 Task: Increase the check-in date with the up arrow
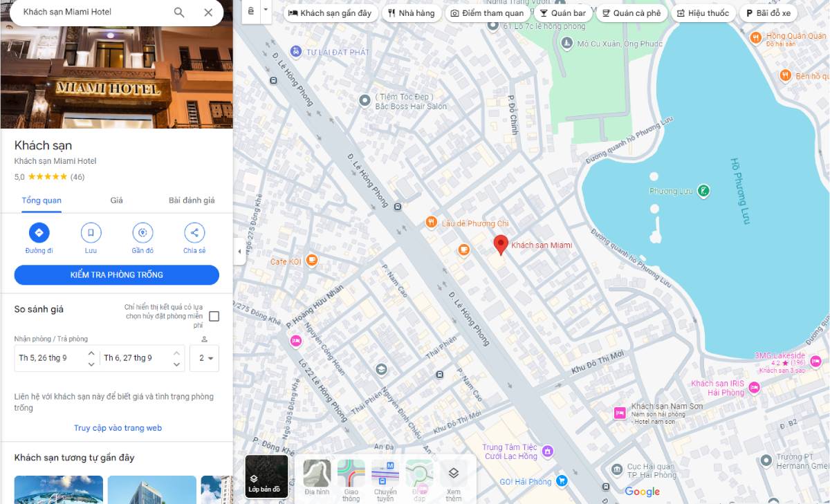coord(91,353)
